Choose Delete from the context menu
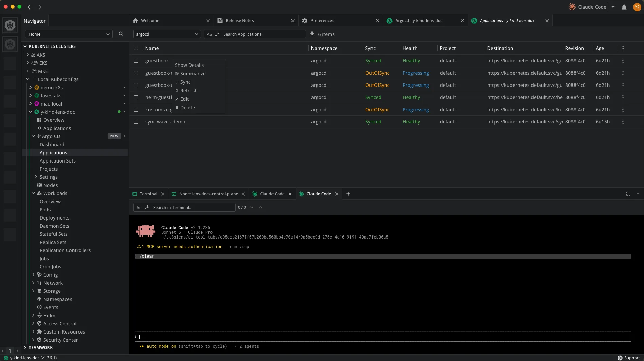 [199, 108]
